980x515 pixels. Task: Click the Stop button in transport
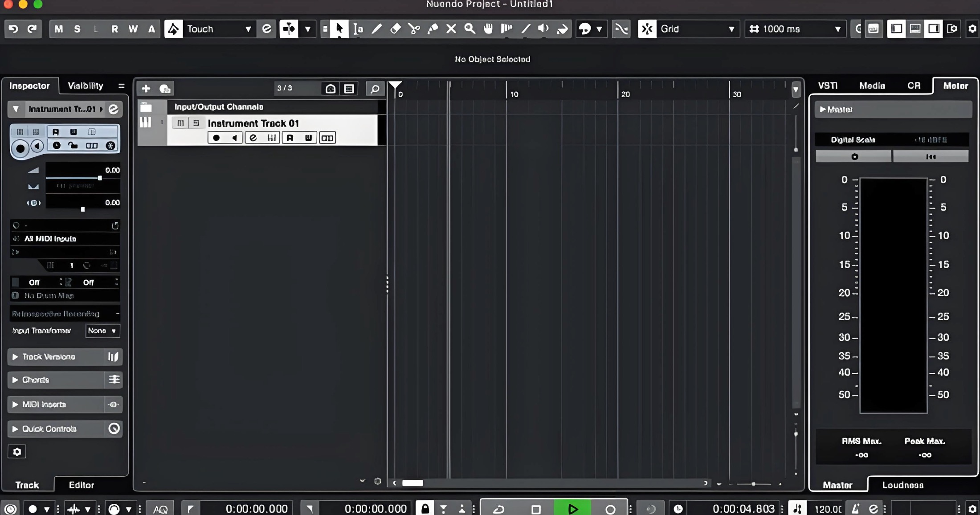coord(536,509)
